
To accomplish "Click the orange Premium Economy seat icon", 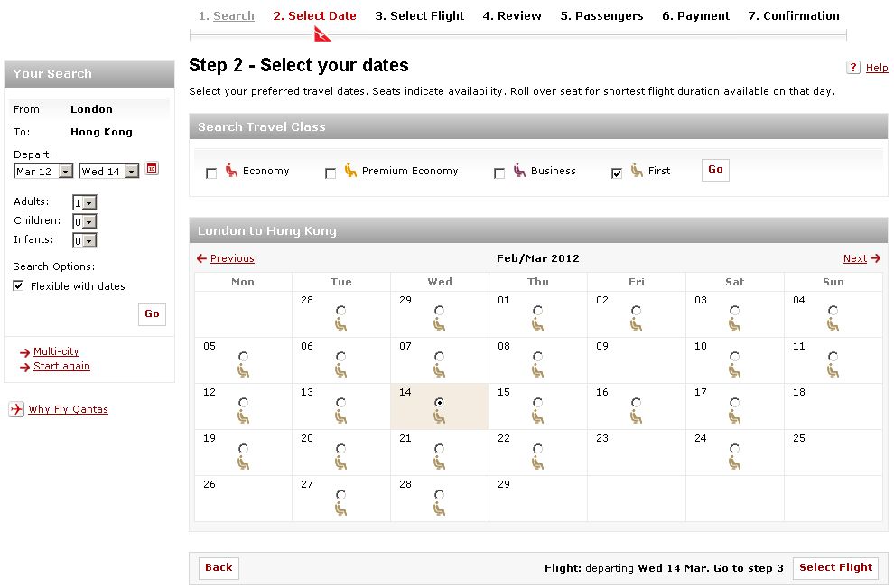I will point(350,170).
